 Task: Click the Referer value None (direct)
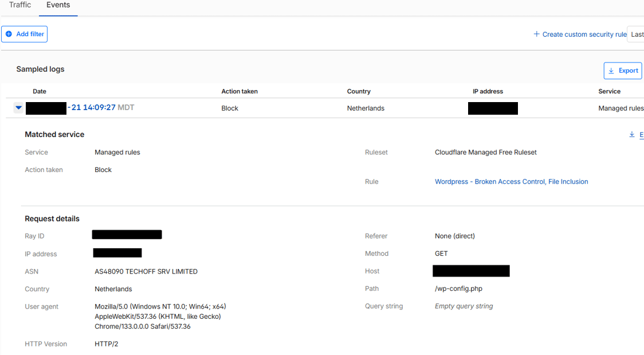point(455,236)
